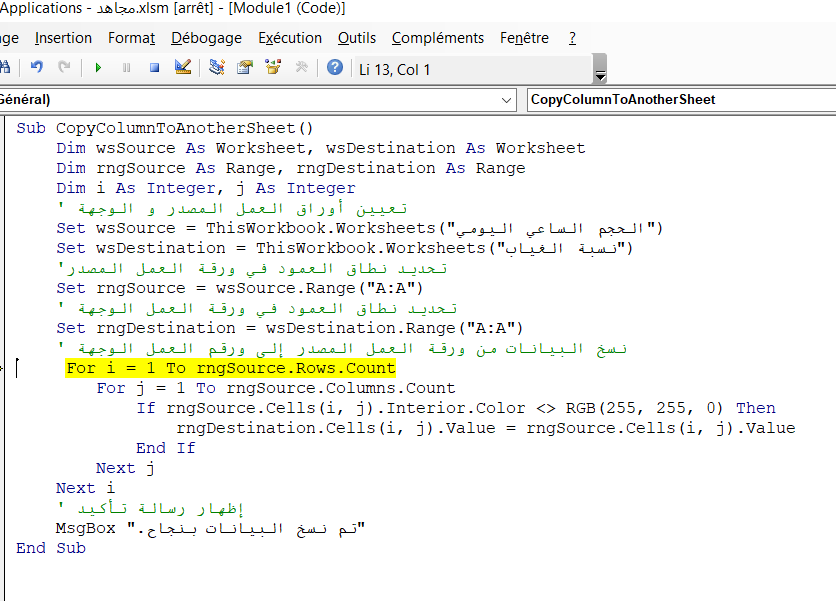Screen dimensions: 836x601
Task: Click the highlighted For i = 1 line
Action: 230,368
